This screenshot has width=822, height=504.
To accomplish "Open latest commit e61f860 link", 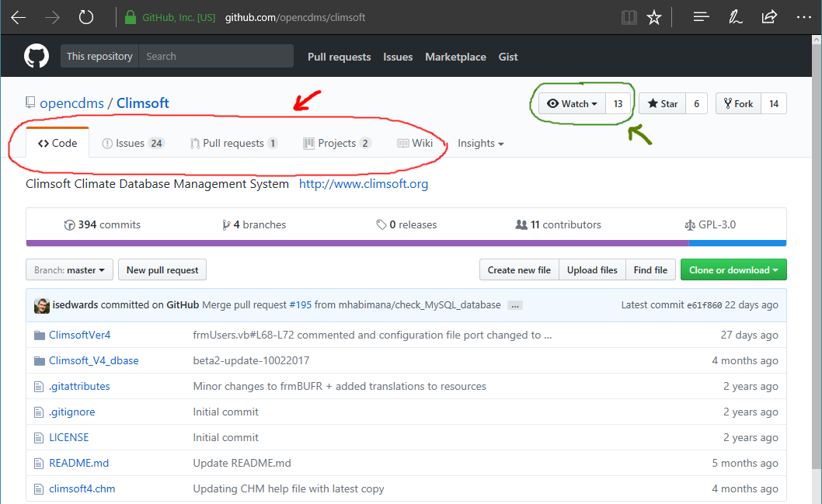I will click(704, 305).
